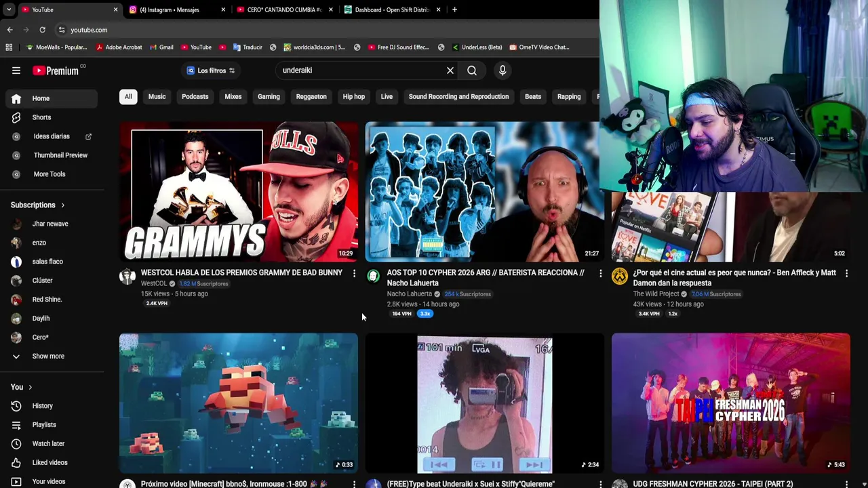This screenshot has width=868, height=488.
Task: Reload the page with the refresh icon
Action: coord(42,30)
